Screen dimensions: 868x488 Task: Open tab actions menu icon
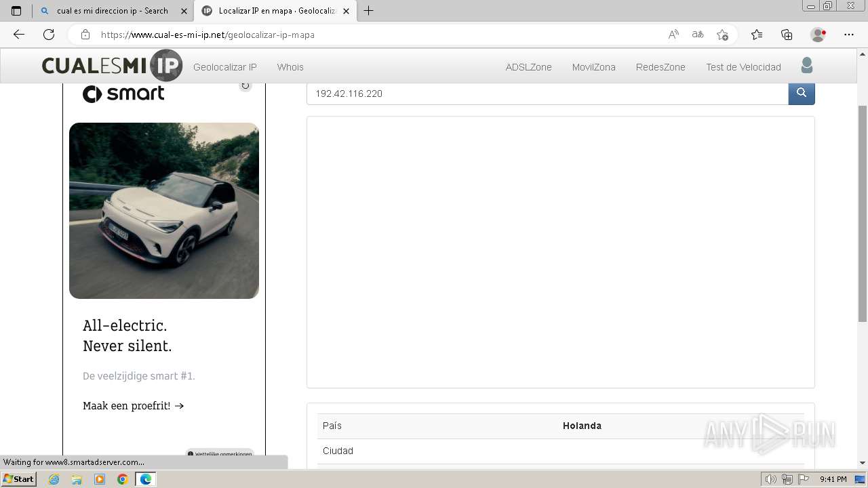[x=16, y=11]
